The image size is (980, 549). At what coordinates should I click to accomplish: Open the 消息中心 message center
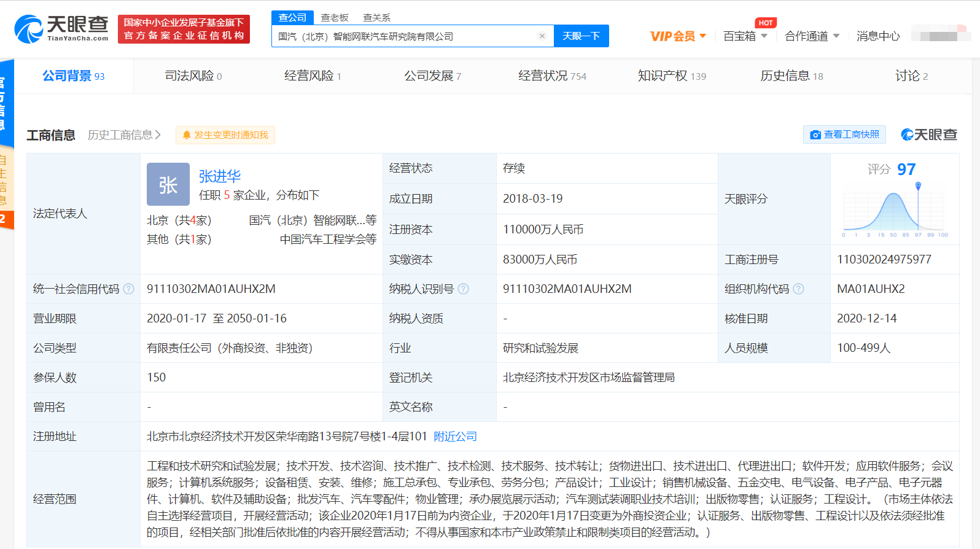878,36
